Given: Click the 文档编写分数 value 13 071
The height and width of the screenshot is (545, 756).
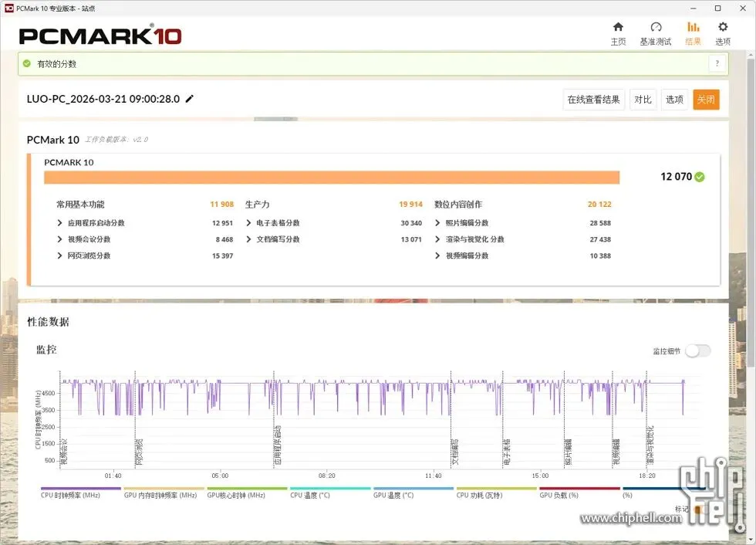Looking at the screenshot, I should pyautogui.click(x=411, y=239).
